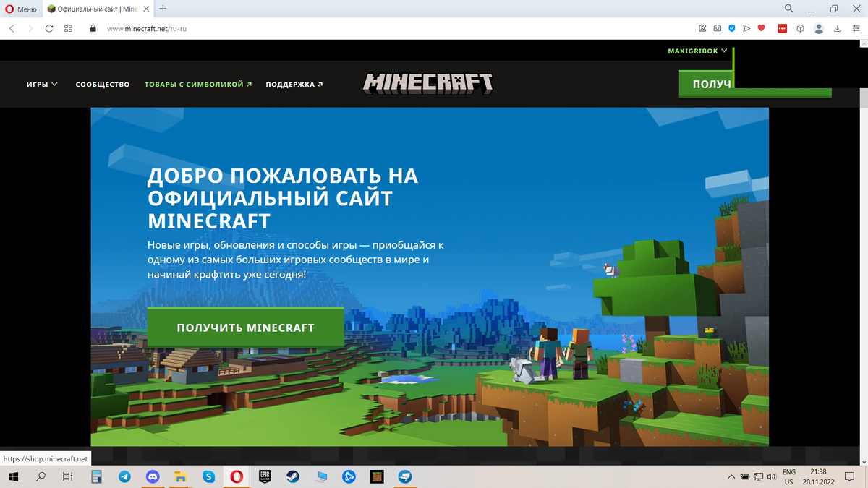
Task: Open the extensions cube icon
Action: click(800, 29)
